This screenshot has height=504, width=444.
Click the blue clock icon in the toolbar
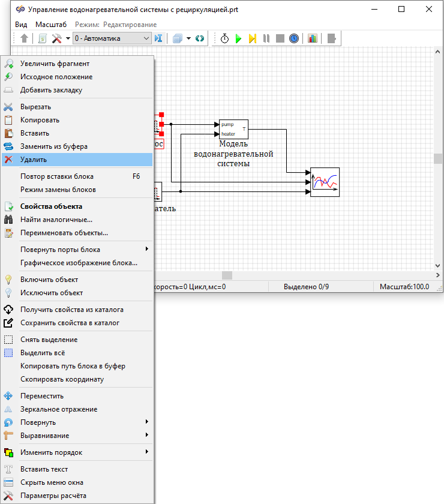pyautogui.click(x=294, y=38)
